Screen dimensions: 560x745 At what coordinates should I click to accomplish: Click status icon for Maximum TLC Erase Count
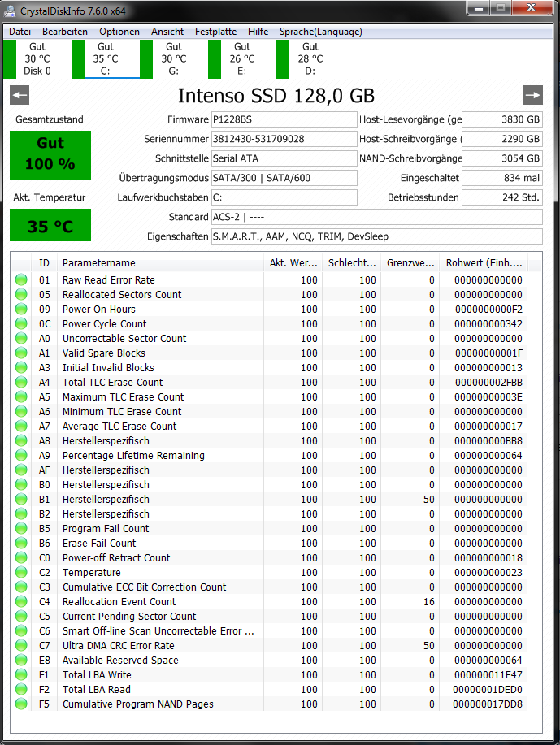(x=21, y=396)
